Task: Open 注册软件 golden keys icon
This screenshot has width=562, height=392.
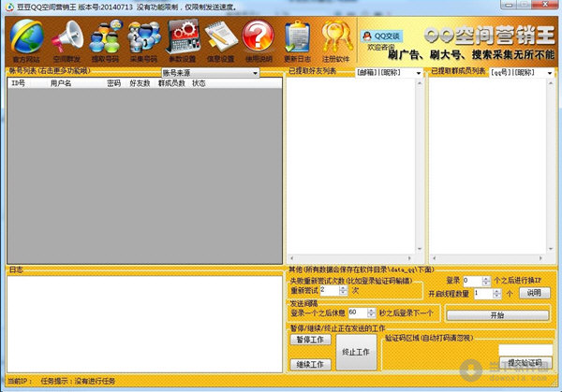Action: (x=336, y=37)
